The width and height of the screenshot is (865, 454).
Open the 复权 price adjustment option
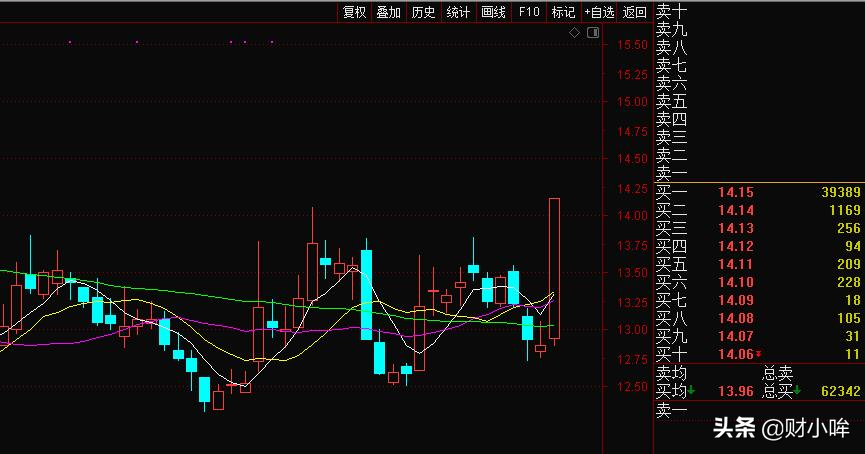354,12
